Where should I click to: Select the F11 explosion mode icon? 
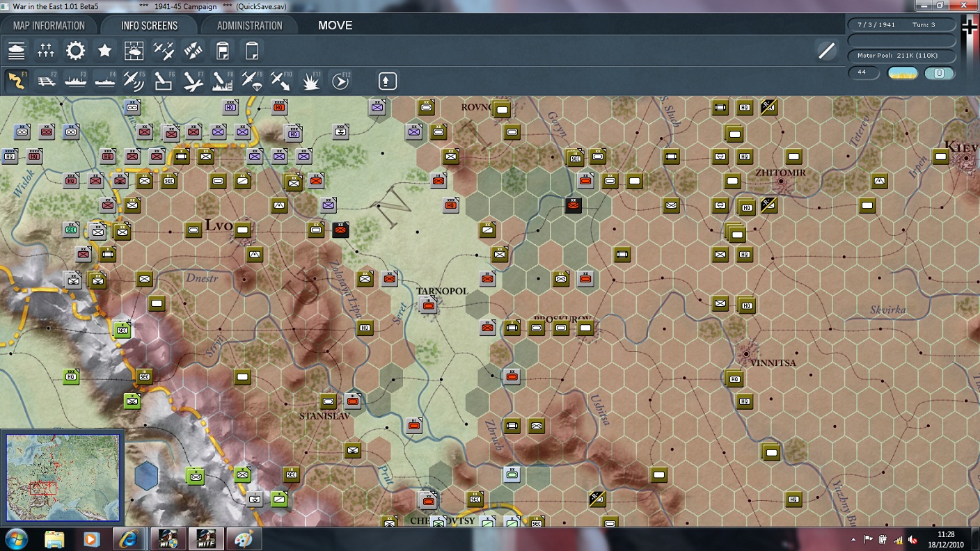click(x=310, y=81)
